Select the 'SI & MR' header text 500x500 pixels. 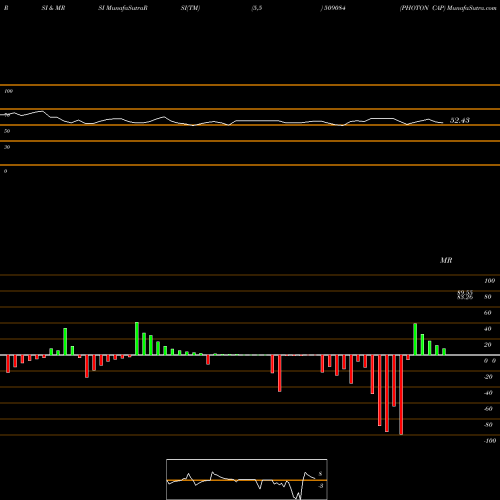click(x=53, y=8)
